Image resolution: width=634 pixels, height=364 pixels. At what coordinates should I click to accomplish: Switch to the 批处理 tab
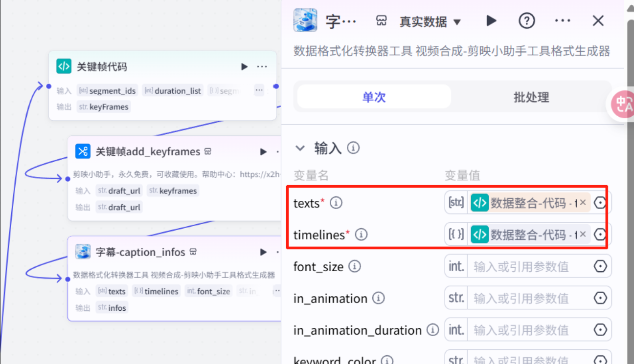(531, 97)
